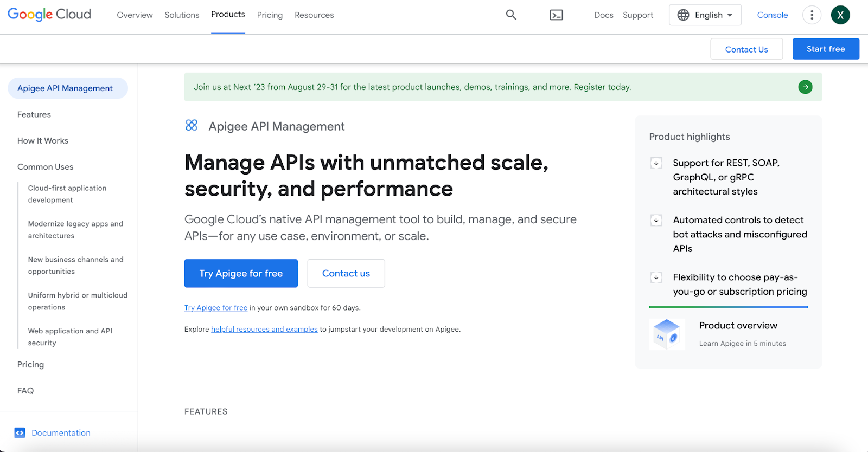
Task: Open Cloud-first application development item
Action: [x=67, y=194]
